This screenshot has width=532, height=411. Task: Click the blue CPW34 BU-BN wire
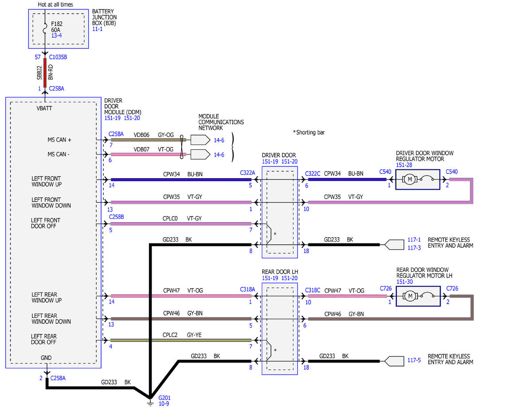181,180
